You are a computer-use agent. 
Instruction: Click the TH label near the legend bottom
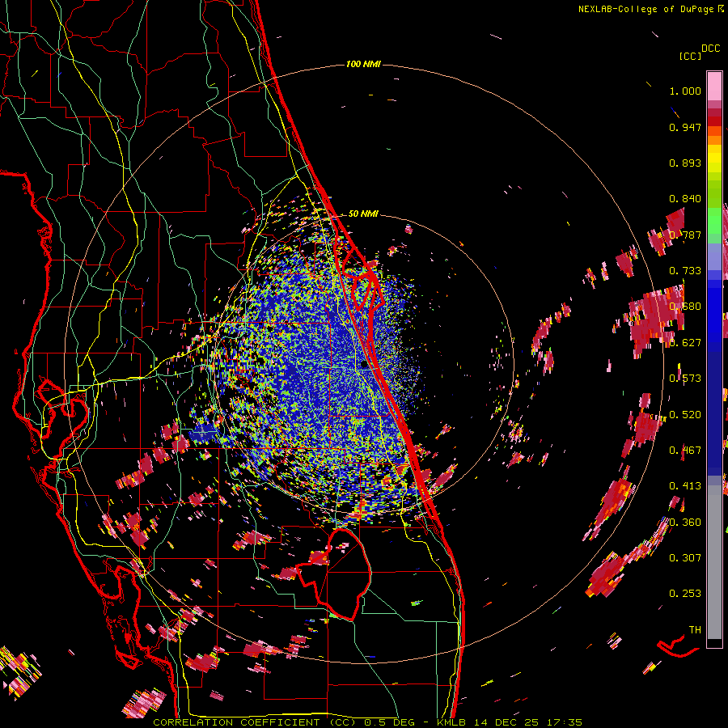click(695, 629)
